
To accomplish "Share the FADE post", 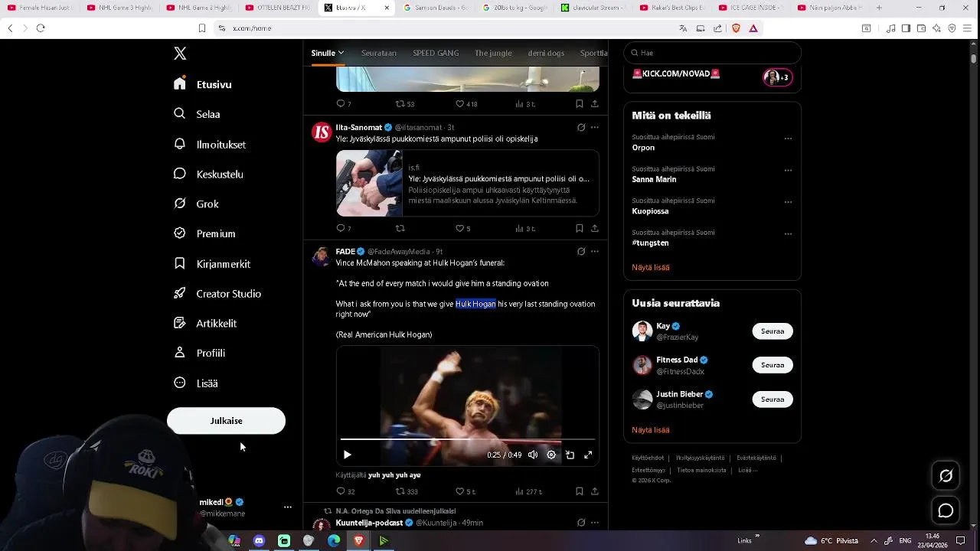I will pos(594,491).
